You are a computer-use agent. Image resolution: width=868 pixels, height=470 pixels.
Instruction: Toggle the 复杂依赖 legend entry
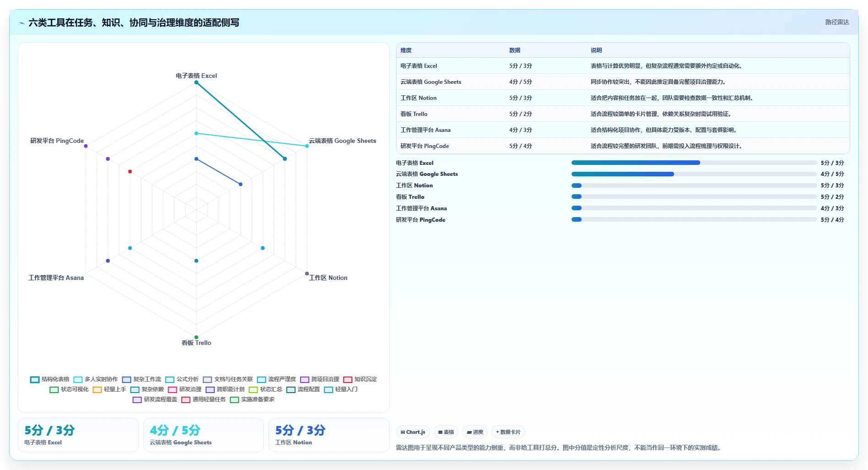point(147,389)
